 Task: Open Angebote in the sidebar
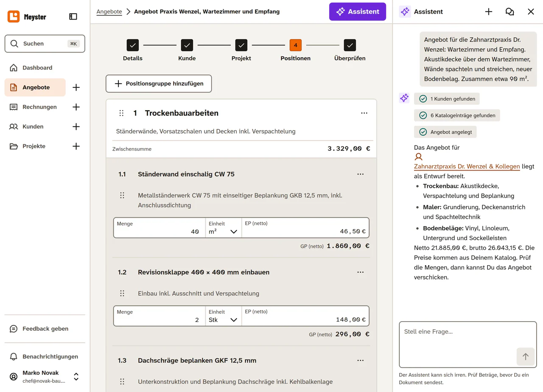click(35, 87)
